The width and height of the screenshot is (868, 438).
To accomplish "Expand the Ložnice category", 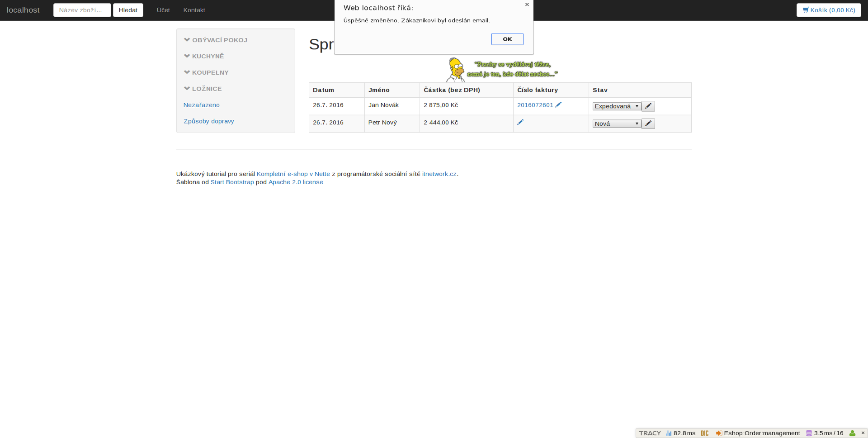I will [x=203, y=89].
